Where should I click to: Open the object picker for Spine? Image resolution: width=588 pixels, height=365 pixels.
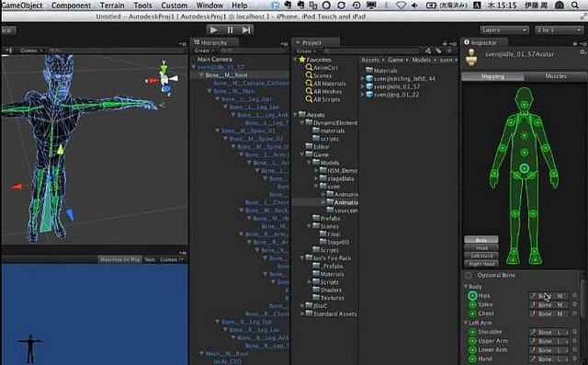pyautogui.click(x=575, y=304)
